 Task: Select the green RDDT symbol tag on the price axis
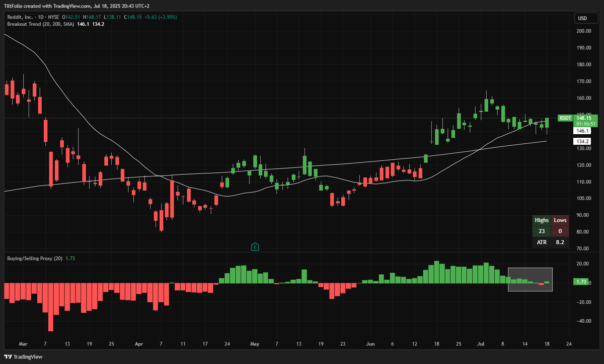point(566,118)
